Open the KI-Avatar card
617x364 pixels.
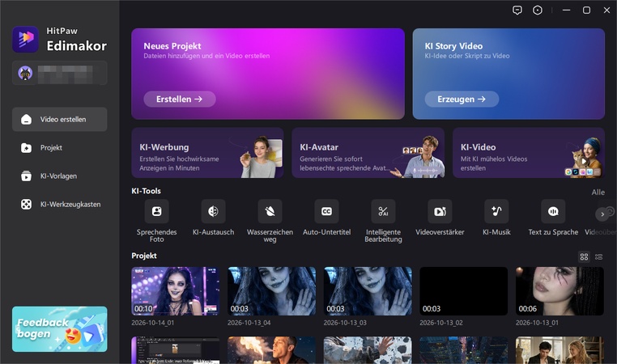point(368,153)
